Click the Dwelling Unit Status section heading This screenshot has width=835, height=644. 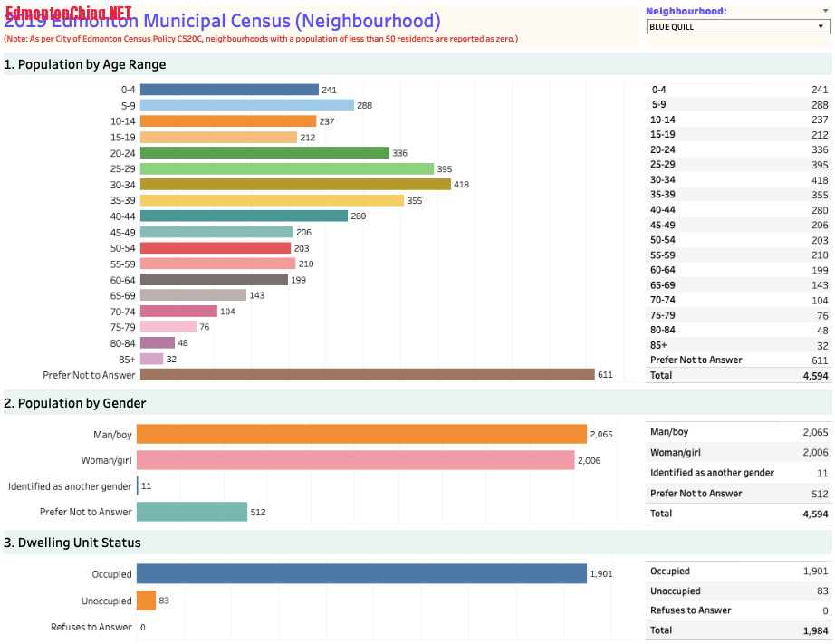click(72, 543)
